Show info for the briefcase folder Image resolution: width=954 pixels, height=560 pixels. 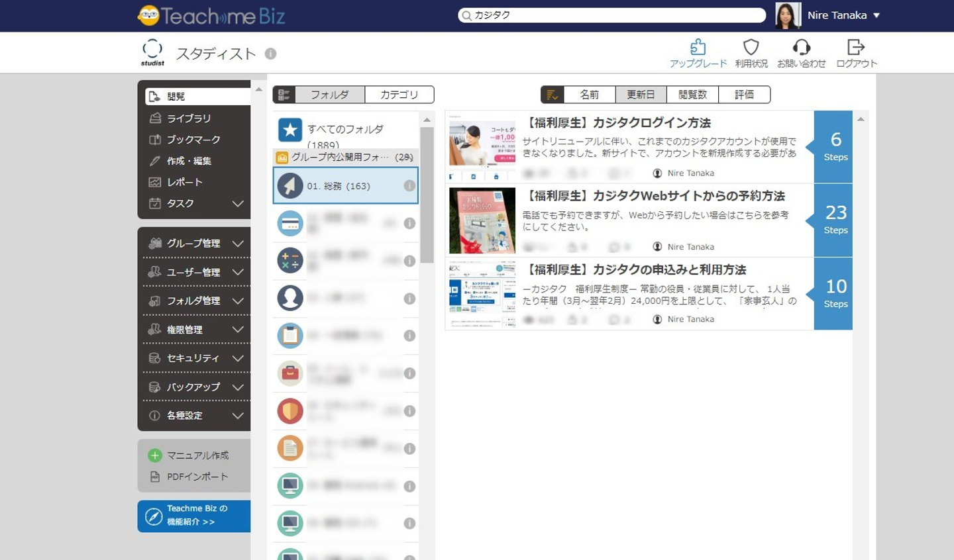410,373
